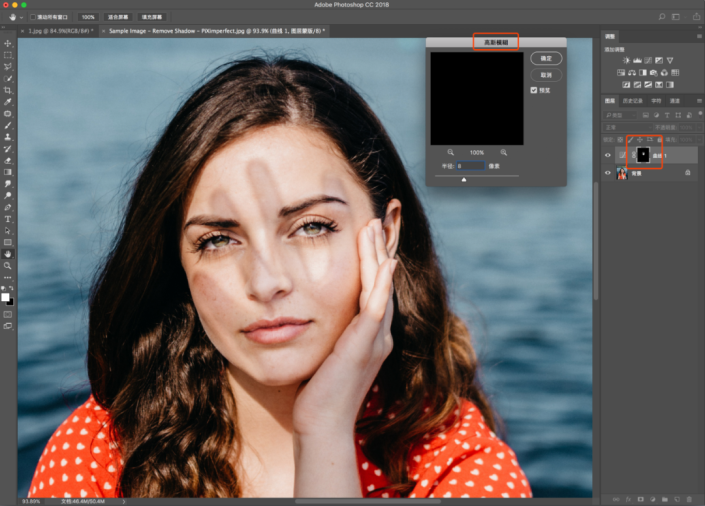
Task: Select the Move tool
Action: point(8,43)
